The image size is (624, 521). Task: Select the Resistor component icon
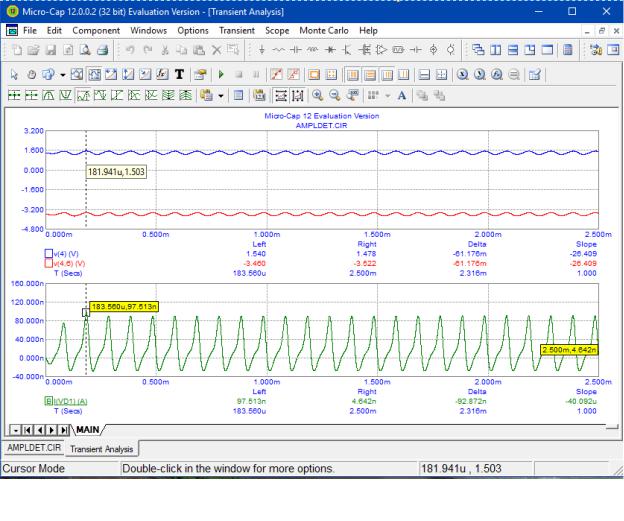279,50
